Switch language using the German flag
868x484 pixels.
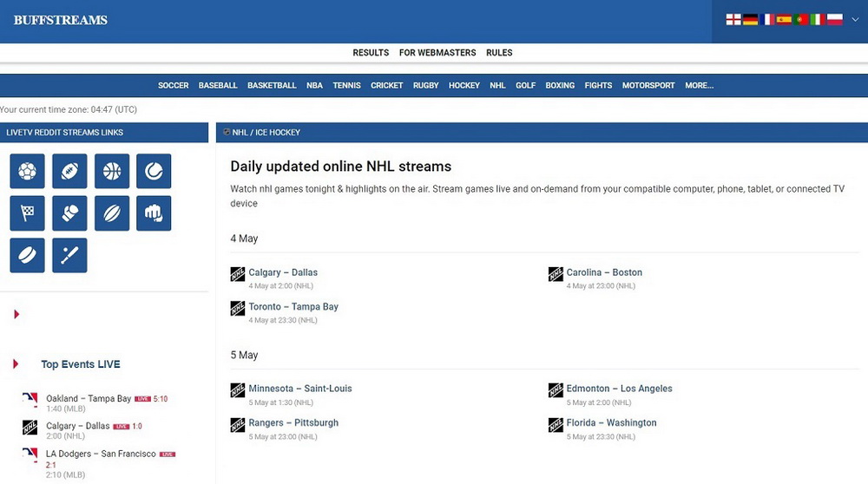pyautogui.click(x=750, y=19)
